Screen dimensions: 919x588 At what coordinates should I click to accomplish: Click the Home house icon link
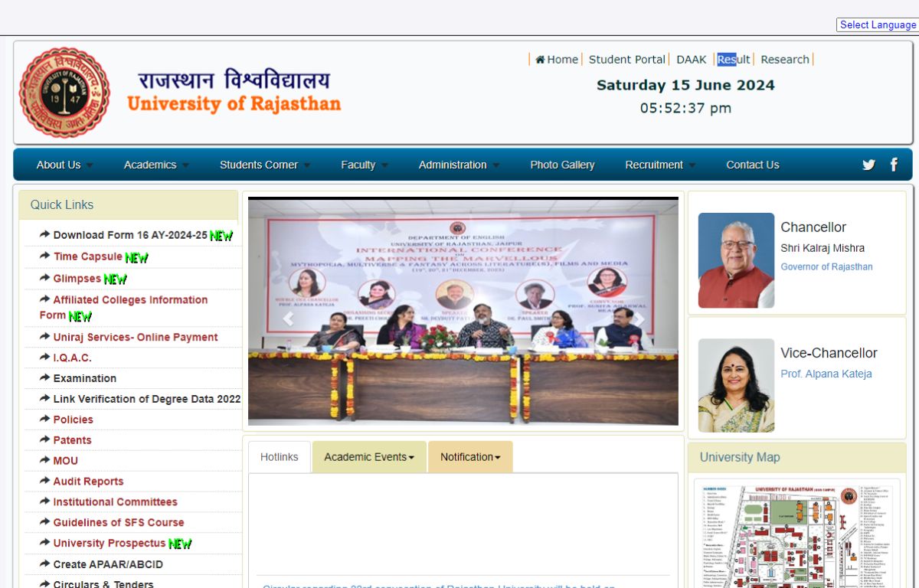pyautogui.click(x=540, y=60)
